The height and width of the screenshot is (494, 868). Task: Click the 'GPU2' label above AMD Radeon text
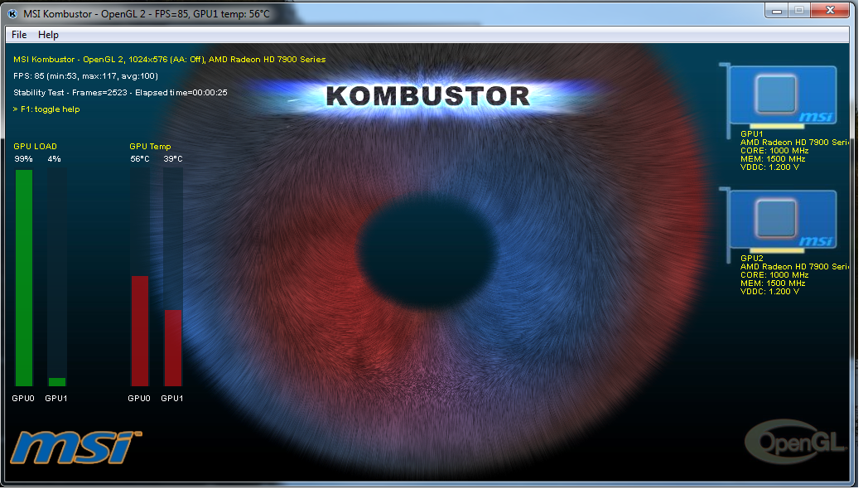tap(752, 258)
